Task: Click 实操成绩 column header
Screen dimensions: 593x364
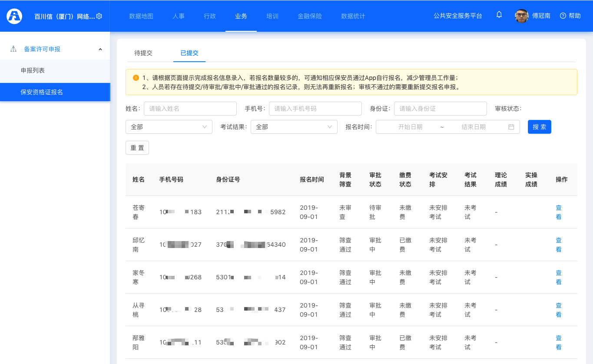Action: [531, 179]
